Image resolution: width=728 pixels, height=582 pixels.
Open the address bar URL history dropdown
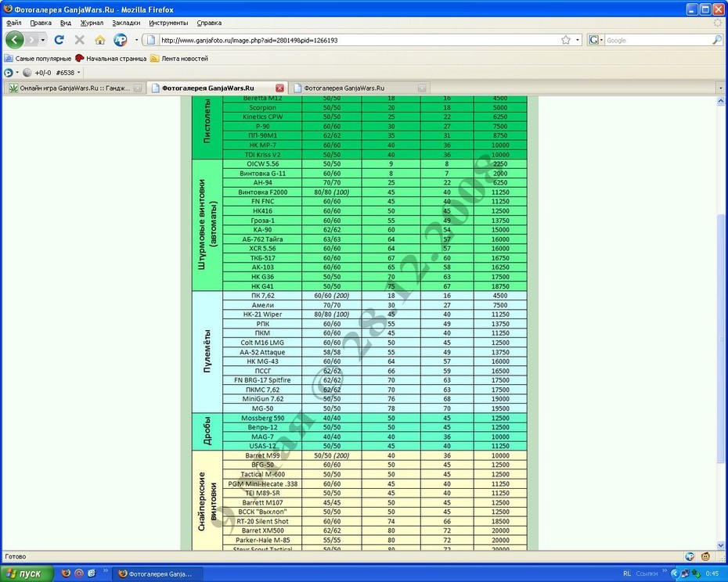(x=577, y=40)
